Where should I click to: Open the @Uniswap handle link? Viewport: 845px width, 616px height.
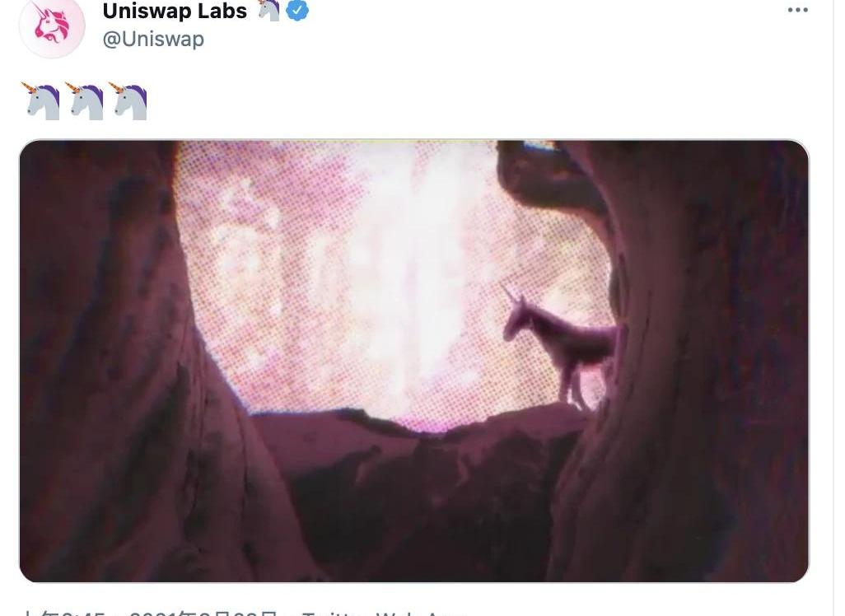pos(153,40)
